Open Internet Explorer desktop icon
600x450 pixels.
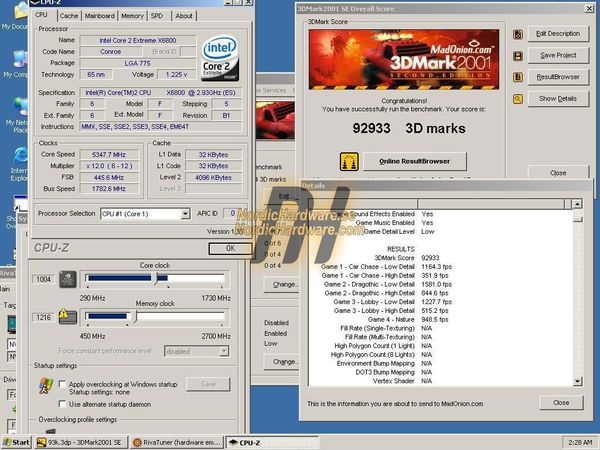click(19, 165)
